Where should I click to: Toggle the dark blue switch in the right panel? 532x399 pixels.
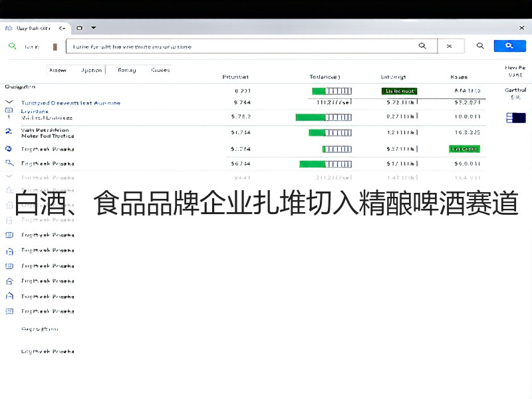516,118
